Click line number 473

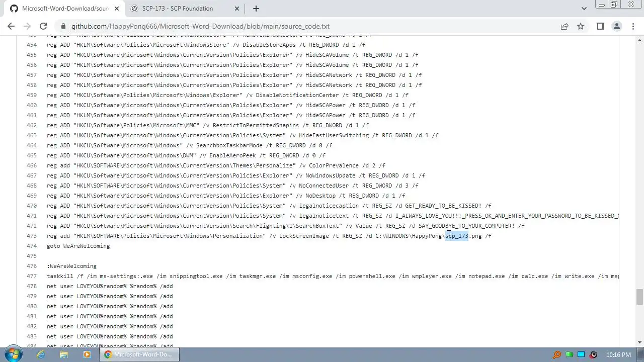[x=31, y=236]
